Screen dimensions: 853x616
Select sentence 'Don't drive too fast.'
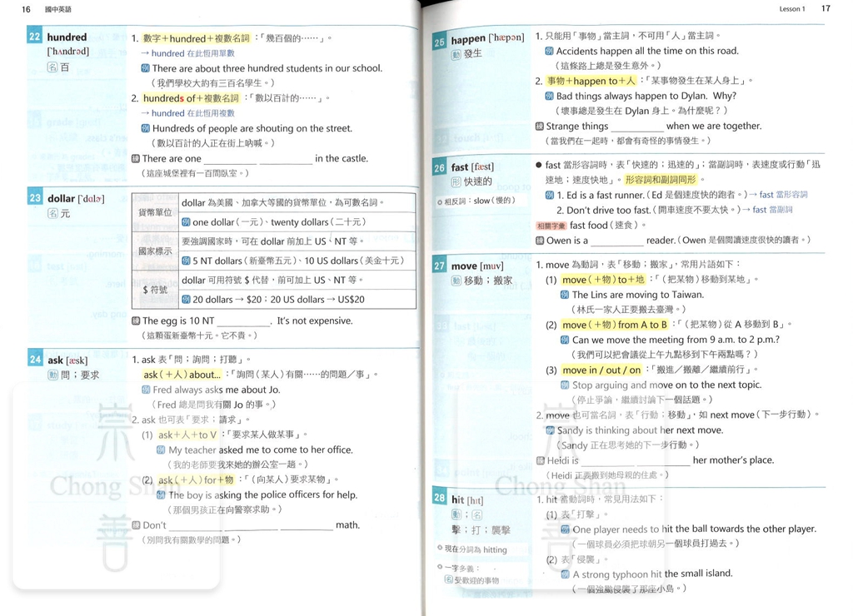coord(609,210)
